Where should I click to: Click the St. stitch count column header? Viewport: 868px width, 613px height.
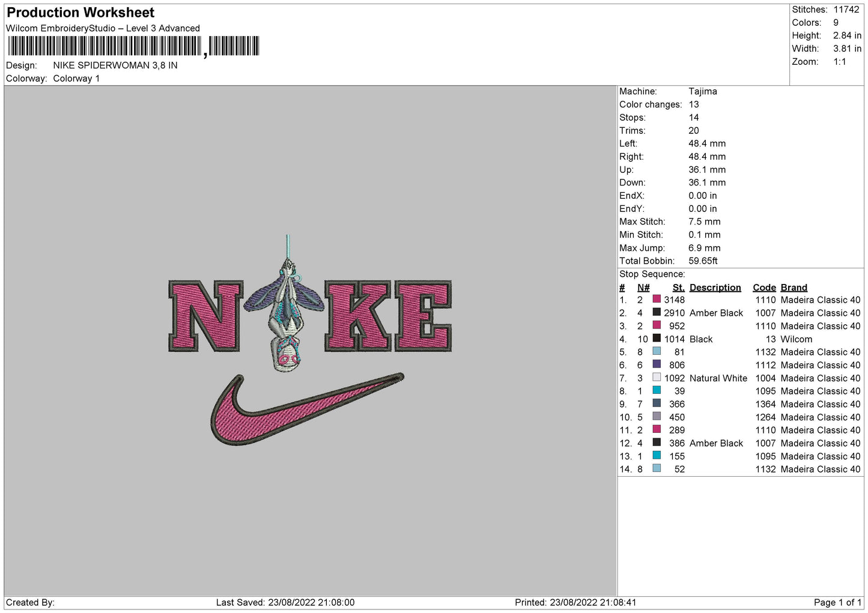[678, 288]
